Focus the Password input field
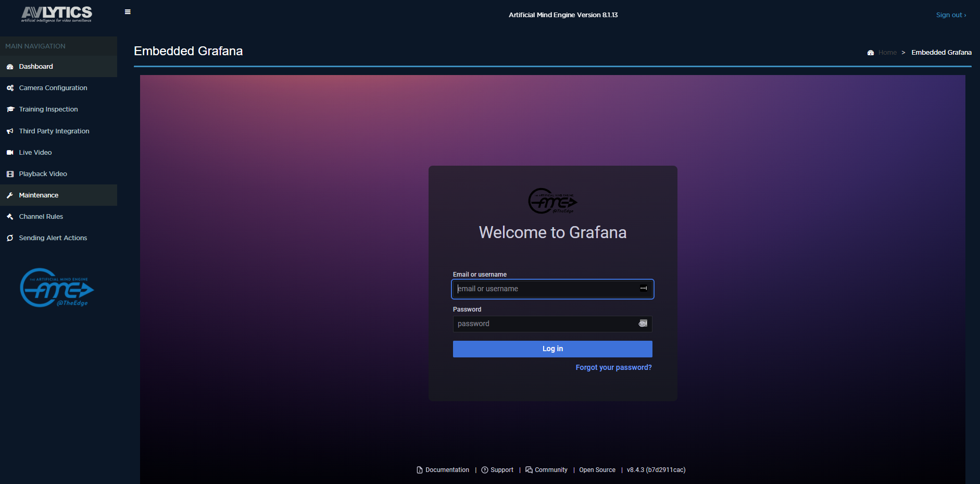 [552, 324]
